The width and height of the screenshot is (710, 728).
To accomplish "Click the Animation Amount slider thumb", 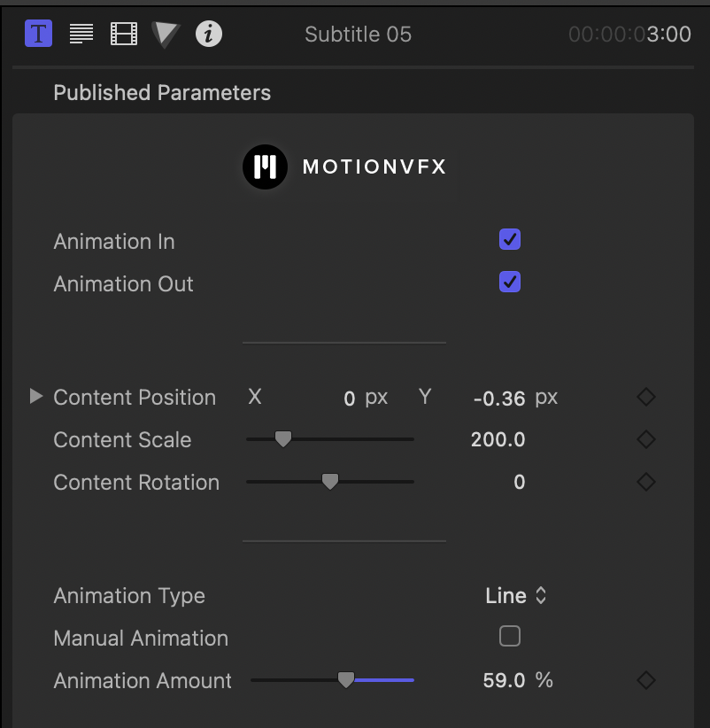I will pyautogui.click(x=346, y=680).
